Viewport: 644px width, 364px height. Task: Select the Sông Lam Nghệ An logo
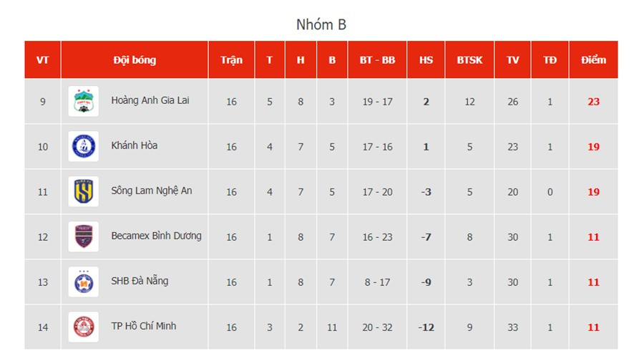(x=83, y=191)
